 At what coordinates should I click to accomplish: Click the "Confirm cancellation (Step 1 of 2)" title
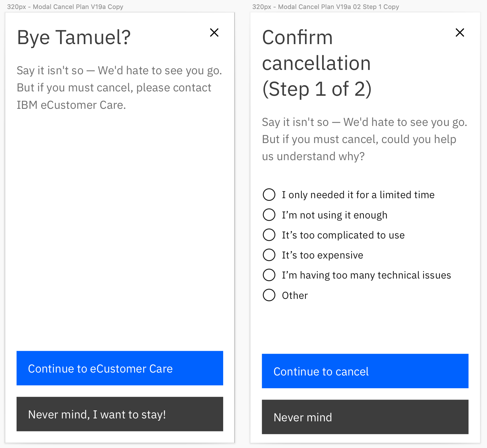click(316, 63)
